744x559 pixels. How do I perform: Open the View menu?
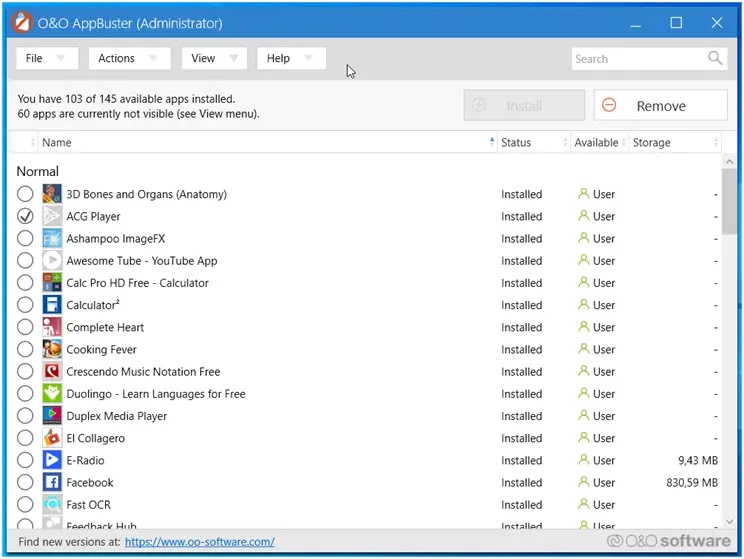pyautogui.click(x=214, y=58)
